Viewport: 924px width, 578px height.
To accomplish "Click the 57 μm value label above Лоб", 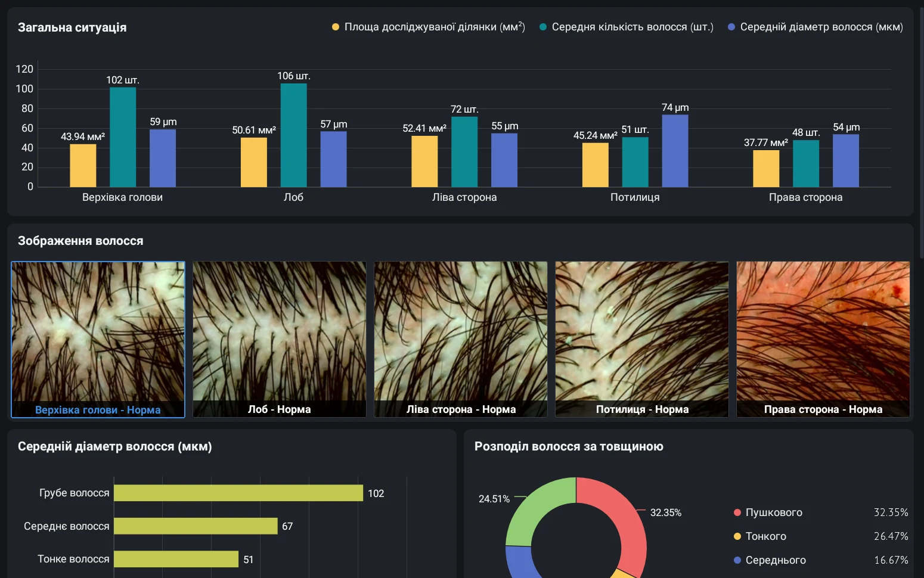I will [334, 124].
